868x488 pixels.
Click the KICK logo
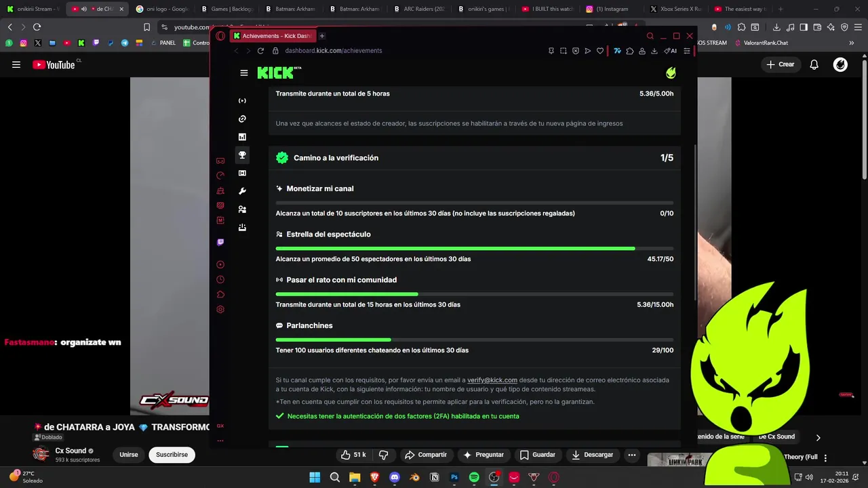(x=278, y=73)
